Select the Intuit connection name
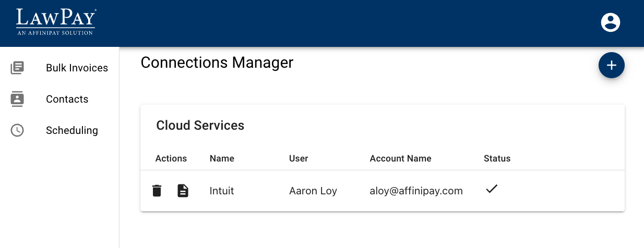The height and width of the screenshot is (248, 644). [x=222, y=191]
